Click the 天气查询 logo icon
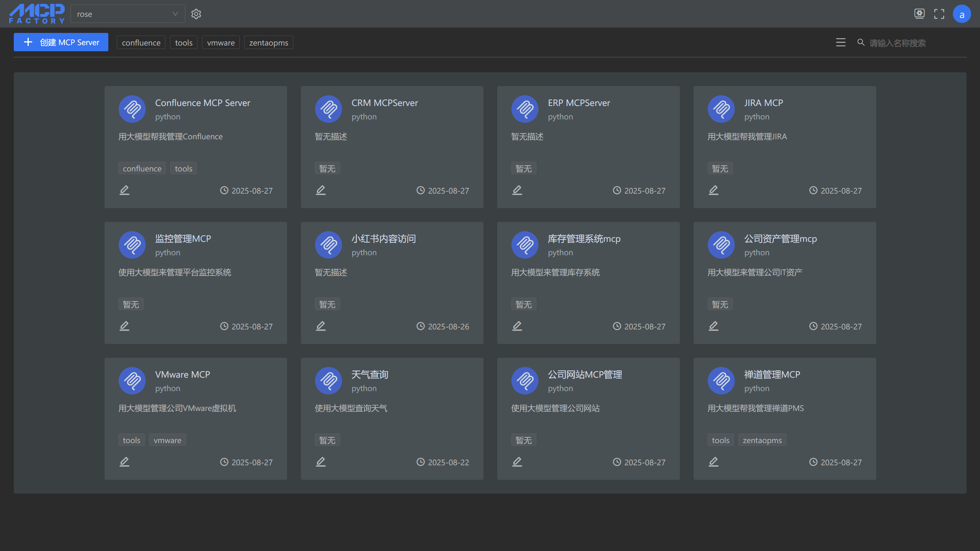980x551 pixels. coord(328,381)
